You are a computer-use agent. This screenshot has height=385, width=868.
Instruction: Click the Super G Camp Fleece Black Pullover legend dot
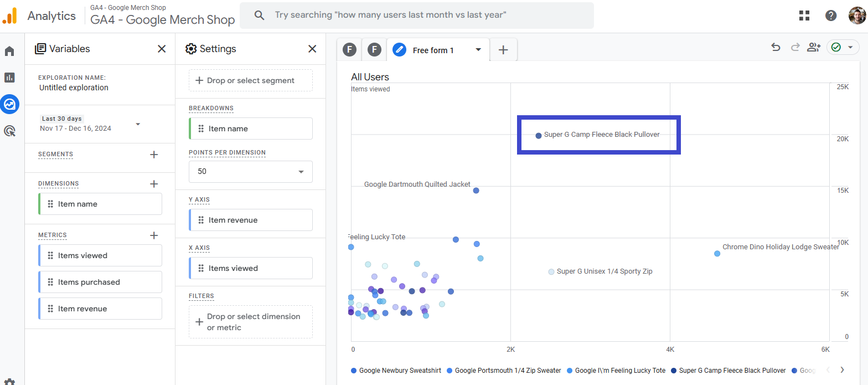click(674, 371)
